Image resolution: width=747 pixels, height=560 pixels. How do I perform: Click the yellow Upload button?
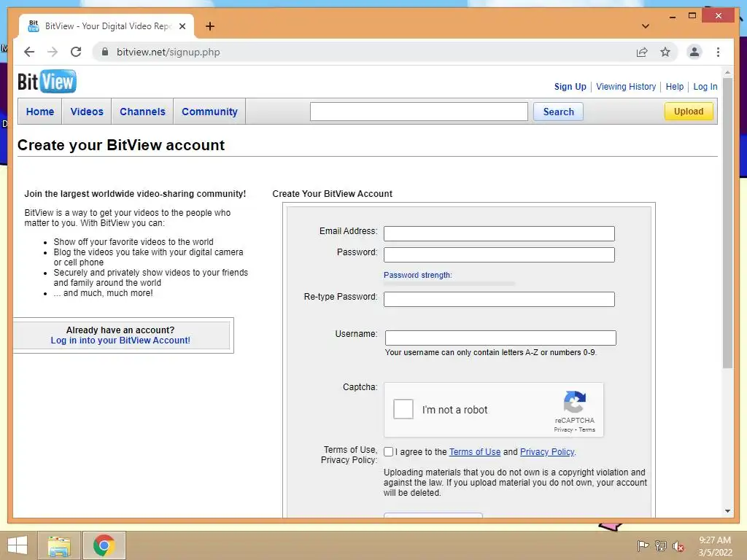[689, 111]
